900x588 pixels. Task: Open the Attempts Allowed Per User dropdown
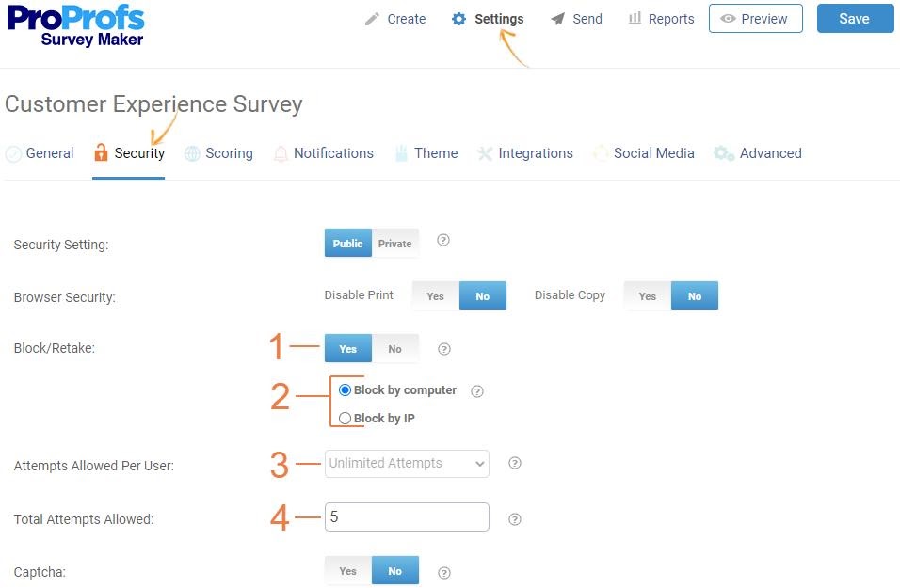407,463
